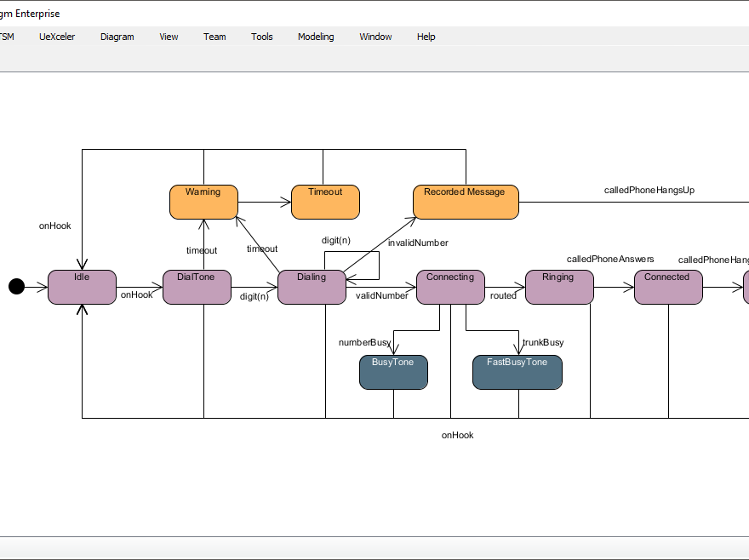Open the Help menu
The image size is (749, 560).
[x=426, y=37]
